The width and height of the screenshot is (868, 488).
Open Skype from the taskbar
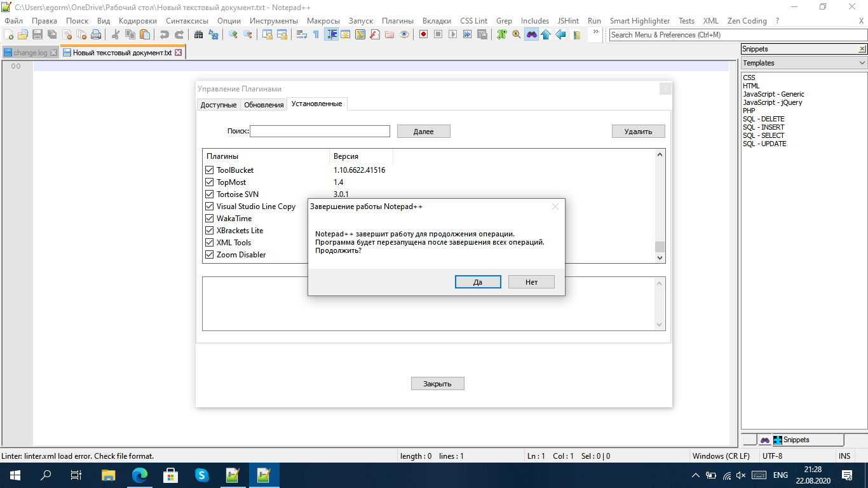pos(201,475)
